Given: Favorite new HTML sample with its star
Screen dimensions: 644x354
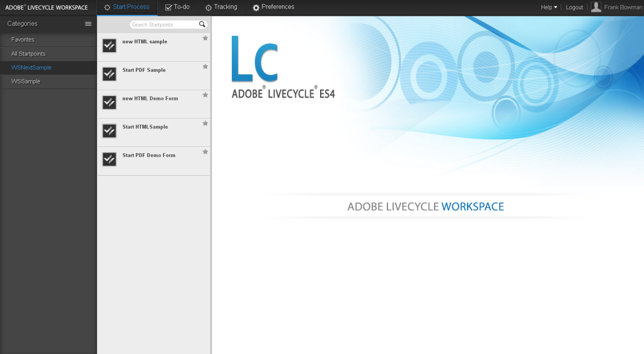Looking at the screenshot, I should (x=206, y=38).
